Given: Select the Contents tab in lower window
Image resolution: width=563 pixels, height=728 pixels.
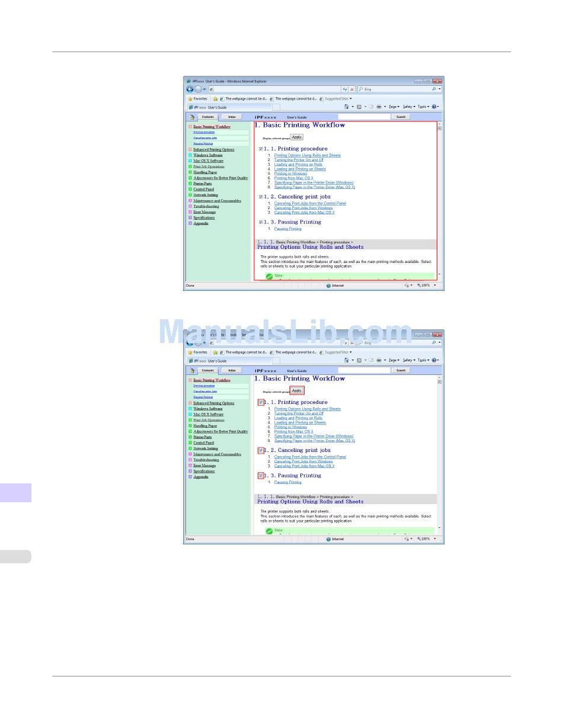Looking at the screenshot, I should [207, 370].
